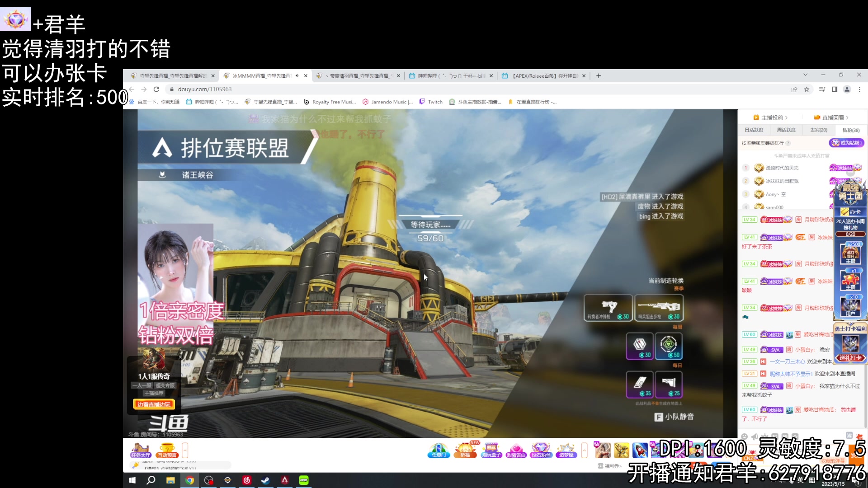Select the rocket gift icon
Screen dimensions: 868x488
(640, 450)
